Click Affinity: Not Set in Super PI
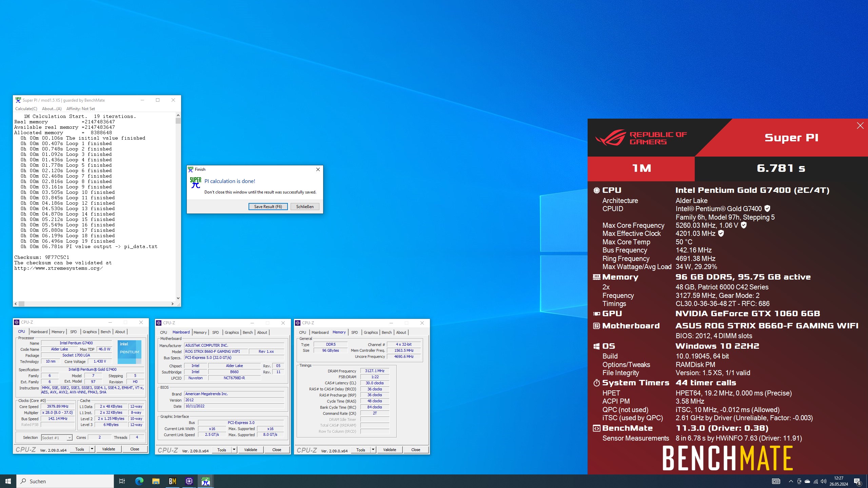The width and height of the screenshot is (868, 488). 80,109
